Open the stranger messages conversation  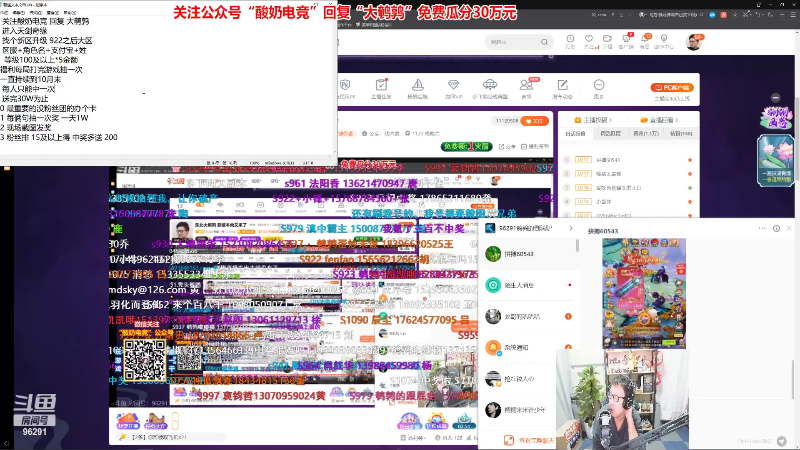coord(530,285)
